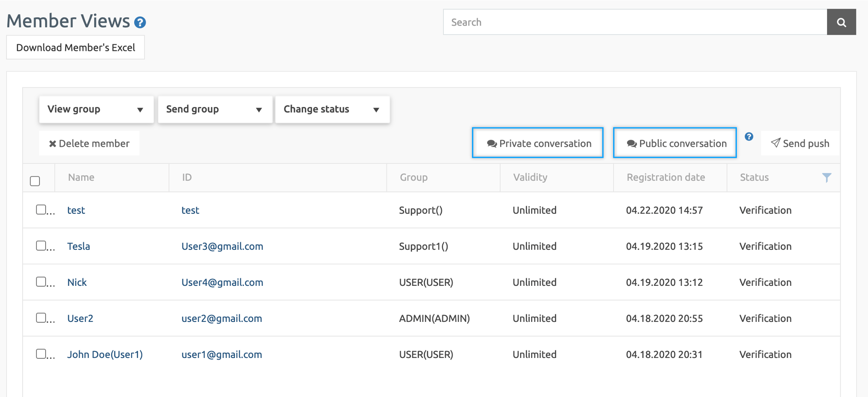
Task: Open help icon beside Member Views title
Action: pyautogui.click(x=140, y=22)
